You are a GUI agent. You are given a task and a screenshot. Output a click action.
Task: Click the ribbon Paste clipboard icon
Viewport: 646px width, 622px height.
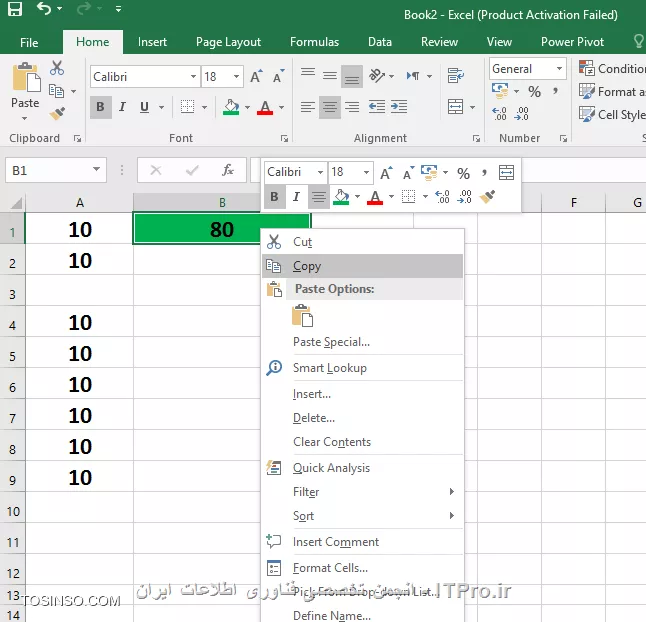26,77
